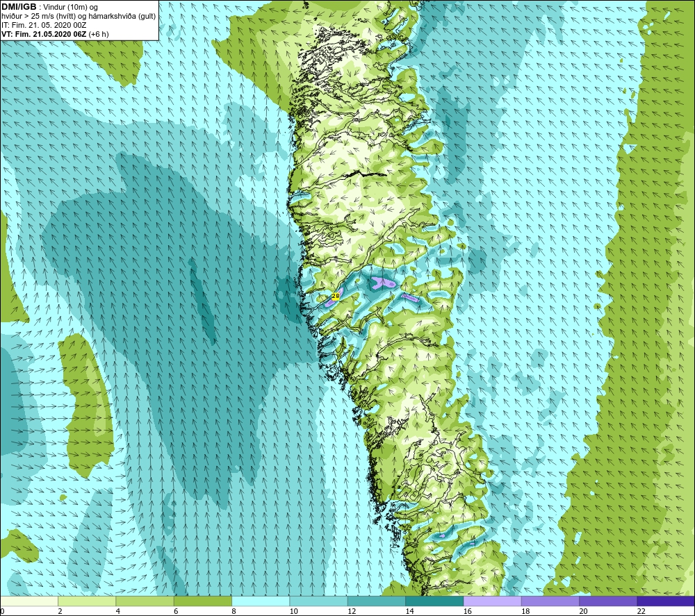Select the 'DMI/IGB : Vindur (10m) og' title line
695x616 pixels.
click(x=50, y=7)
